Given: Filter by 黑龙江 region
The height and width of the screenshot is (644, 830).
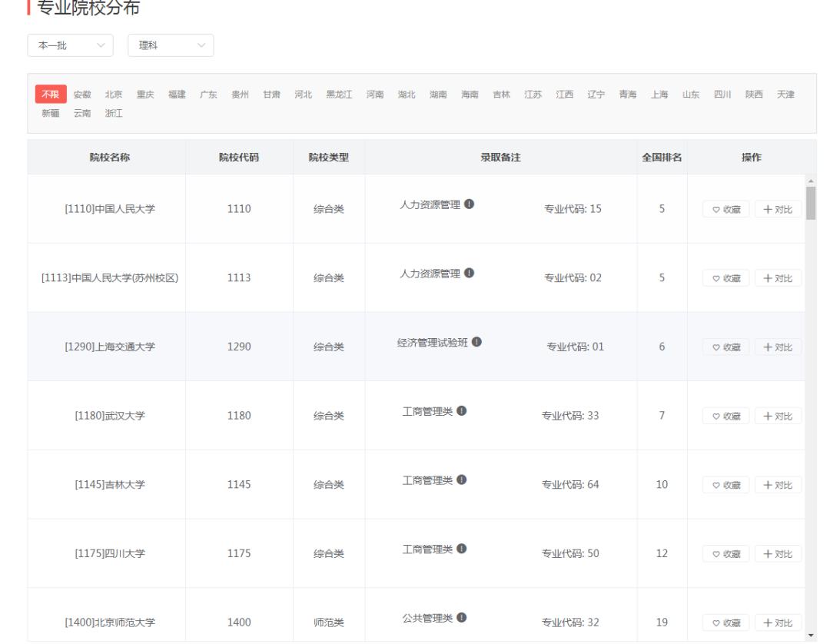Looking at the screenshot, I should coord(340,95).
